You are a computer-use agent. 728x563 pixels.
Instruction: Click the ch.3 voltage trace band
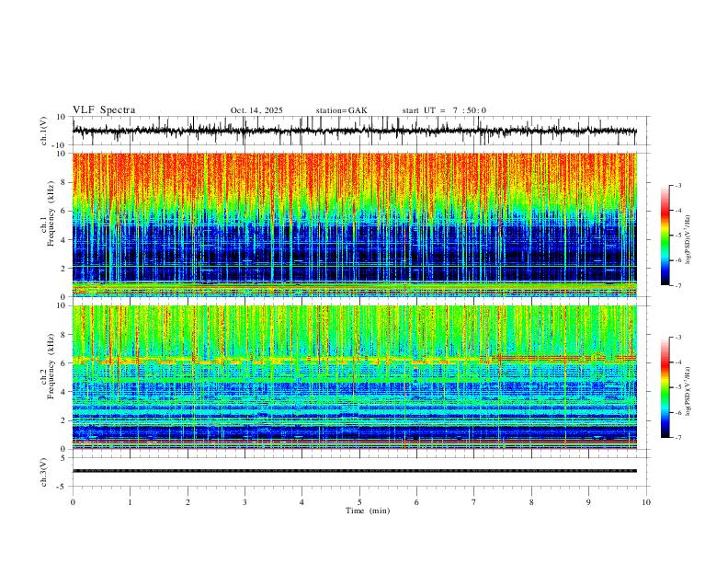click(x=354, y=471)
